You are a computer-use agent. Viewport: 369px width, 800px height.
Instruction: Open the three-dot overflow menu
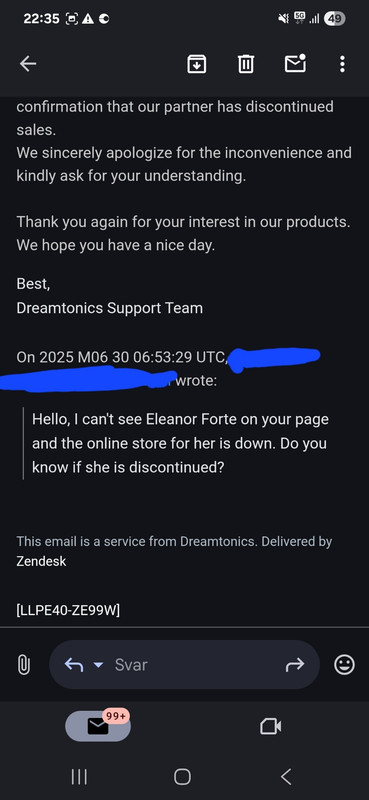tap(342, 64)
